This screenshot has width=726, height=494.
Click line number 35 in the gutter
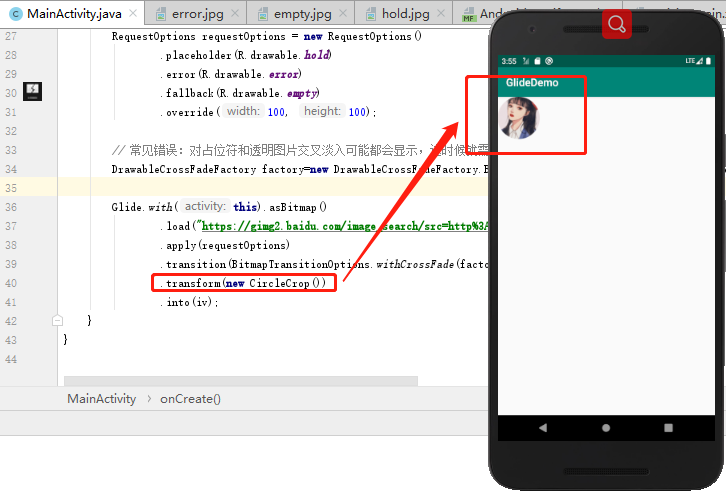coord(11,188)
